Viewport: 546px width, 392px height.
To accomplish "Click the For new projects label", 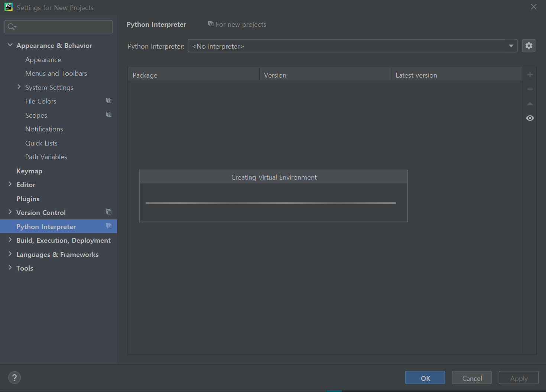I will click(241, 24).
